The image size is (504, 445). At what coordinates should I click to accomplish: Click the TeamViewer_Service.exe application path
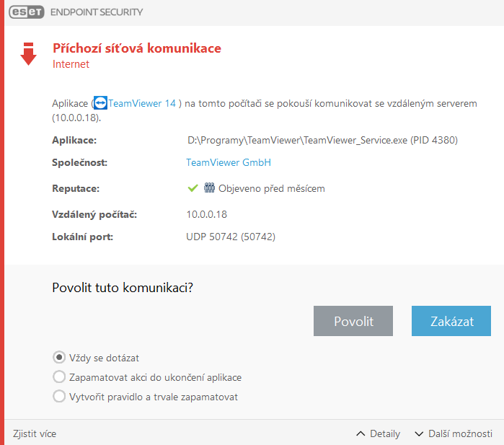point(322,140)
